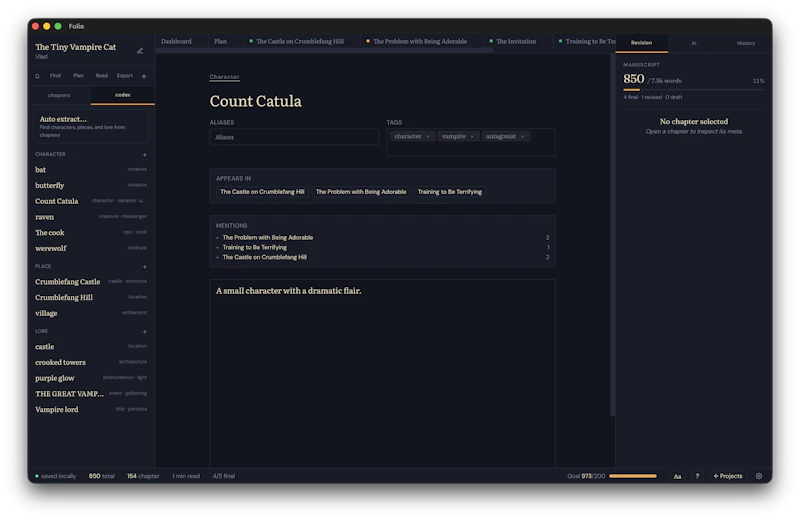Remove the 'vampire' tag
The image size is (800, 520).
472,137
